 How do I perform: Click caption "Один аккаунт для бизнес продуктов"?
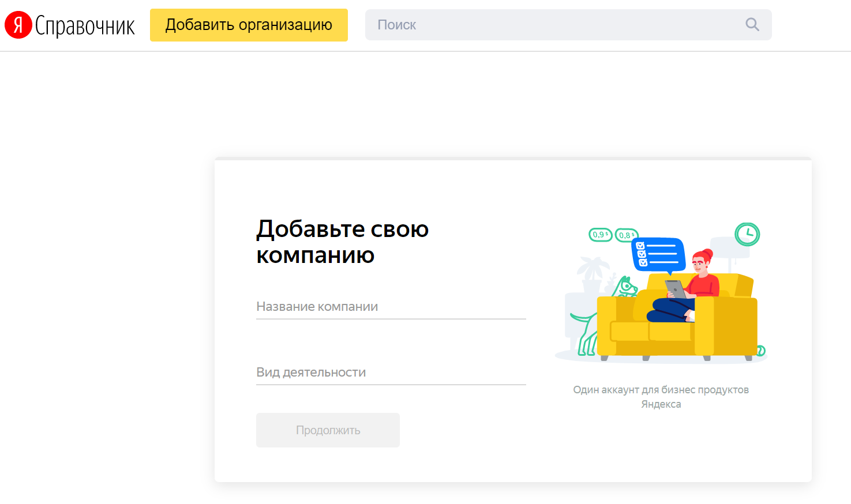pyautogui.click(x=661, y=390)
